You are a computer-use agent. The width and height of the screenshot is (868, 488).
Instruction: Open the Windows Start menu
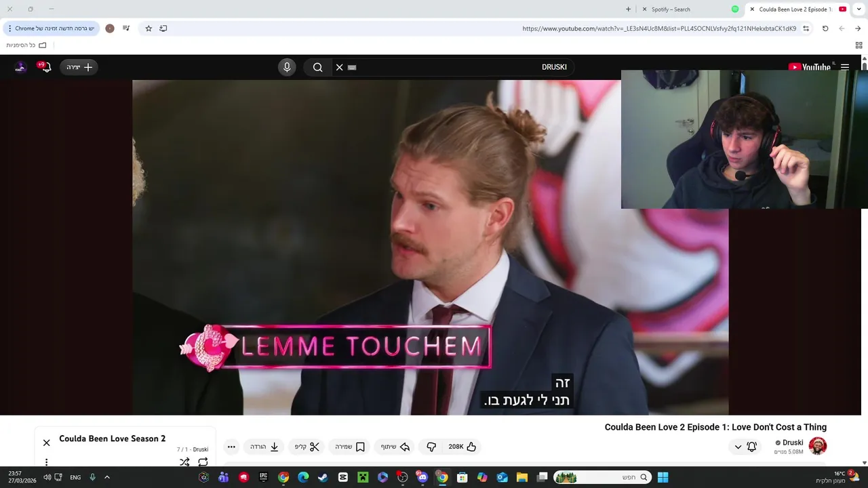[x=663, y=478]
